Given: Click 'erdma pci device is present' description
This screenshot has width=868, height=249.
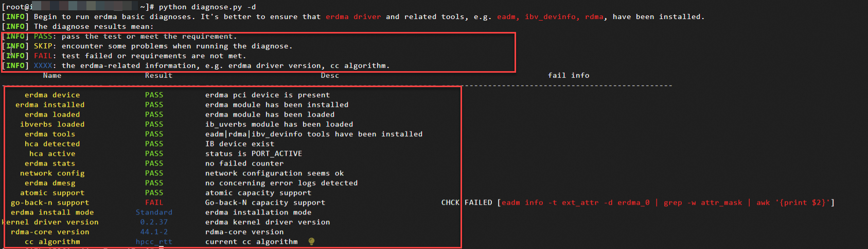Looking at the screenshot, I should [x=268, y=95].
